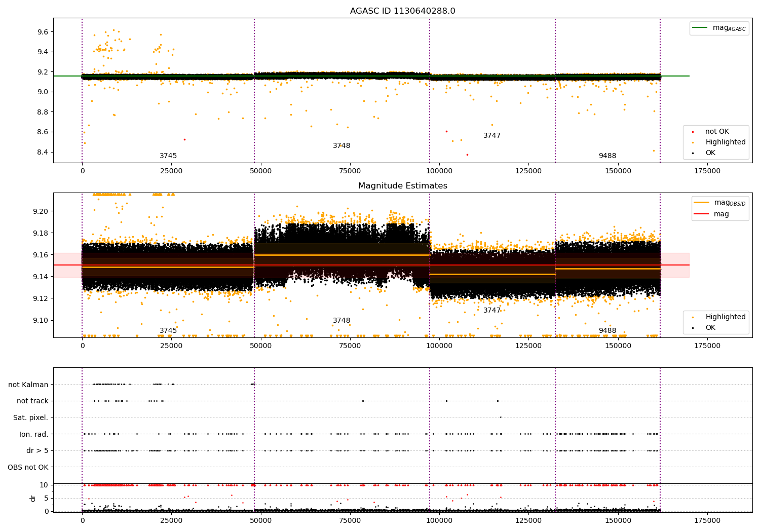760x532 pixels.
Task: Click the 8.4 y-axis tick label
Action: coord(43,152)
